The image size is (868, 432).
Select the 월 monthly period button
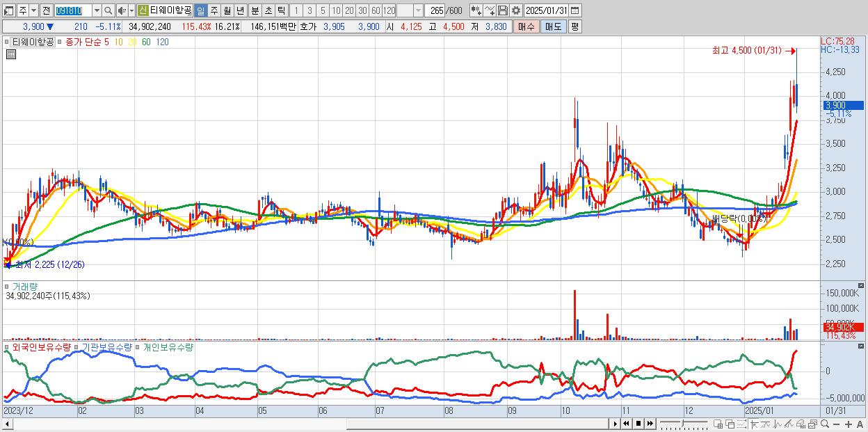click(x=227, y=10)
